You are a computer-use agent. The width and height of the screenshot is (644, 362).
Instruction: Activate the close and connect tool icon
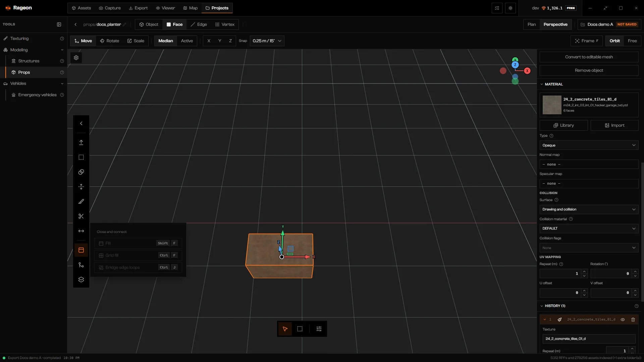(81, 250)
